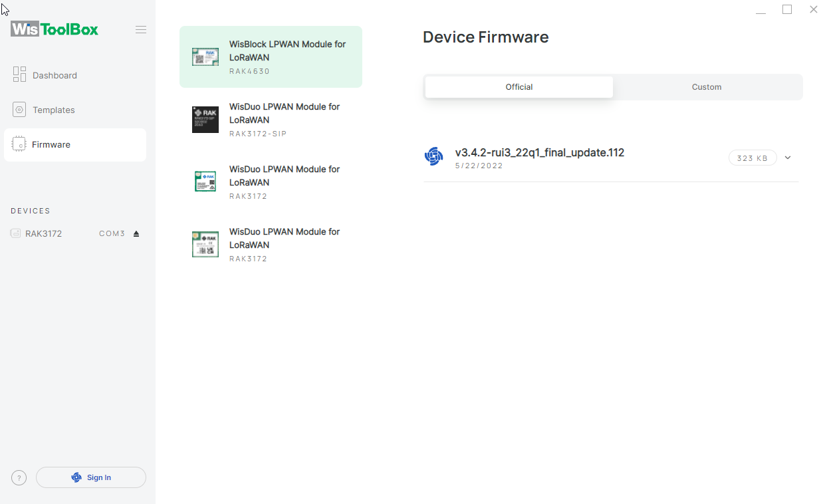This screenshot has height=504, width=823.
Task: Open the Firmware page
Action: [75, 144]
